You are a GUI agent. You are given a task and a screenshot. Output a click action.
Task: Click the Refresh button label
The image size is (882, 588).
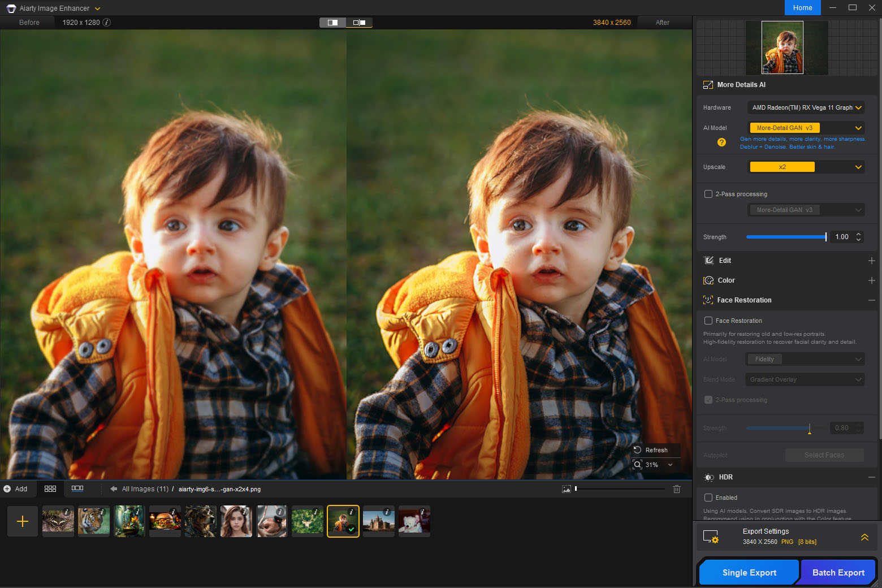pos(656,450)
